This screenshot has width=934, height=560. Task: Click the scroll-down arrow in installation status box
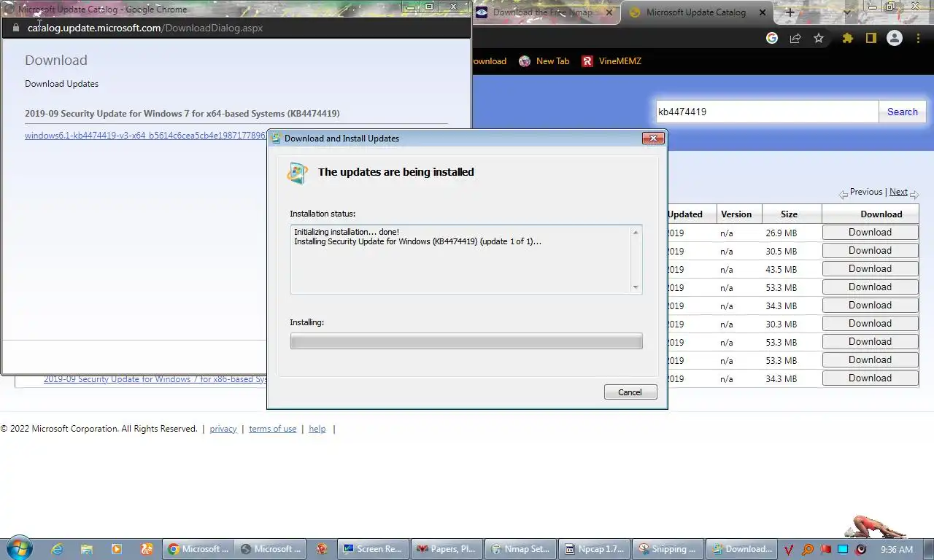[x=636, y=287]
